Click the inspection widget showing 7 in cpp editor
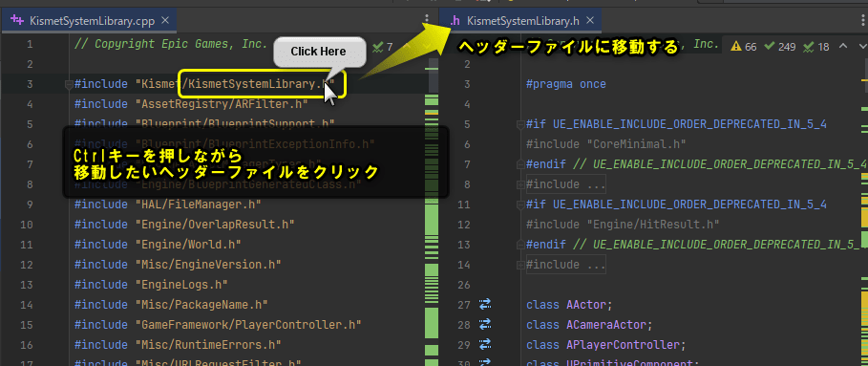This screenshot has height=366, width=868. [x=383, y=47]
